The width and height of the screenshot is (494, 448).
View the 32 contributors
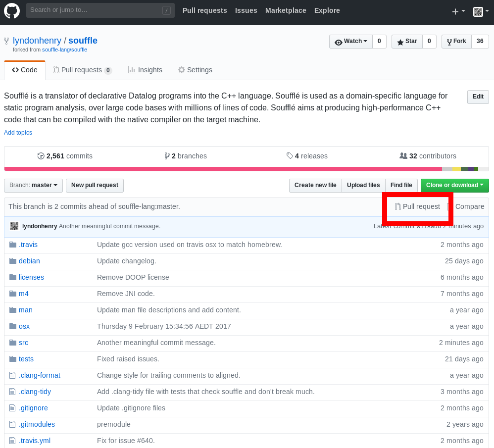point(428,156)
